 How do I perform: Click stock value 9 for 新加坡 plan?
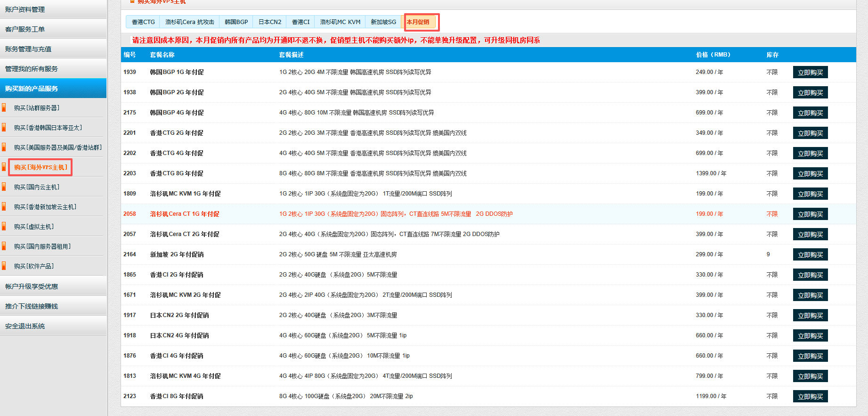(x=768, y=254)
